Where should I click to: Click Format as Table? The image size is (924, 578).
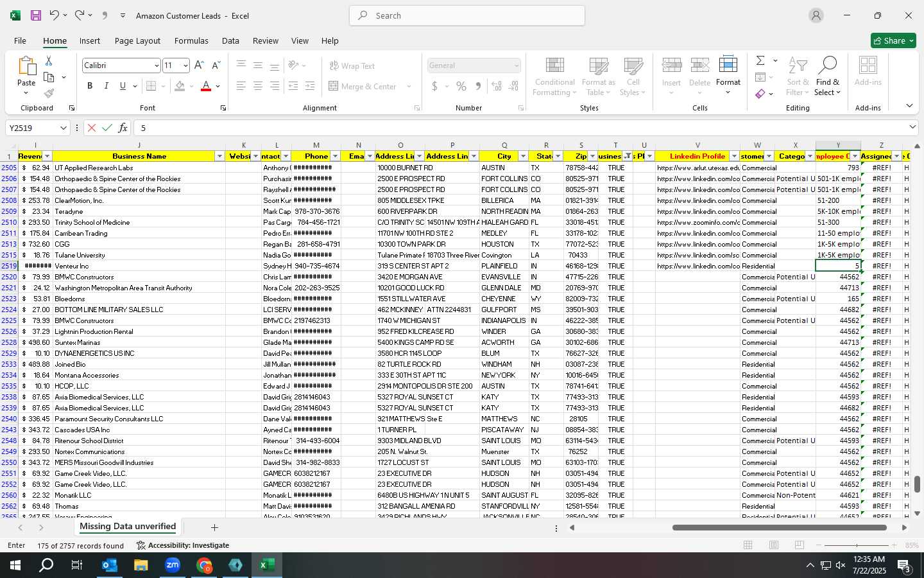(599, 77)
